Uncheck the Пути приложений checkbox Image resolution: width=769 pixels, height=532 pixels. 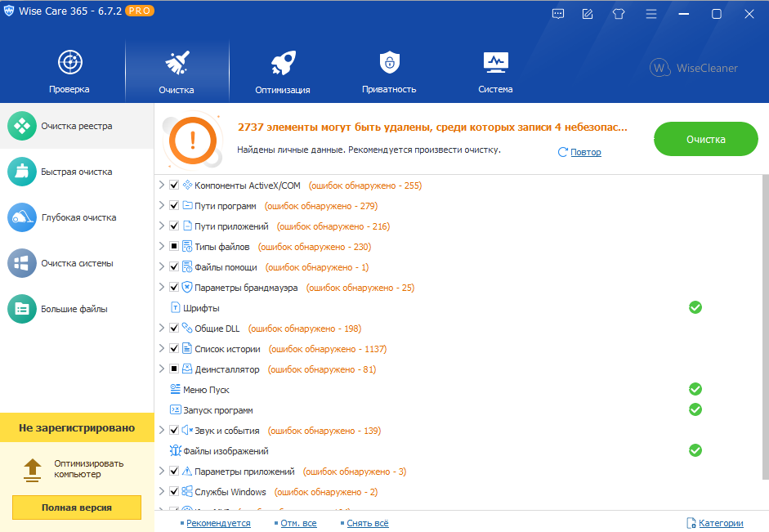pyautogui.click(x=173, y=226)
